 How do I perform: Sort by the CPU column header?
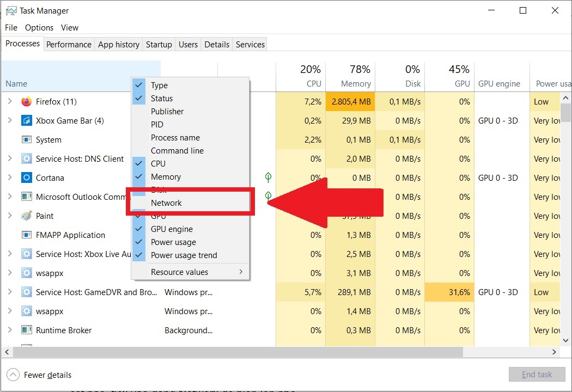pyautogui.click(x=301, y=76)
